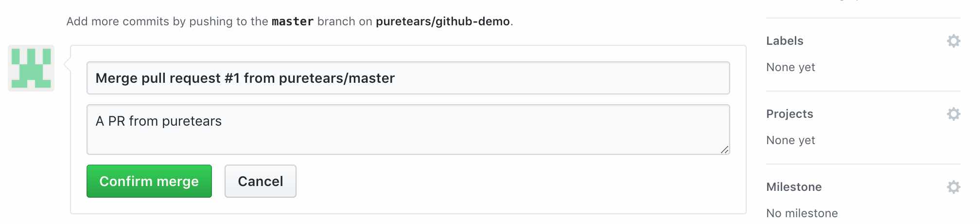
Task: Confirm the merge with the green button
Action: 149,181
